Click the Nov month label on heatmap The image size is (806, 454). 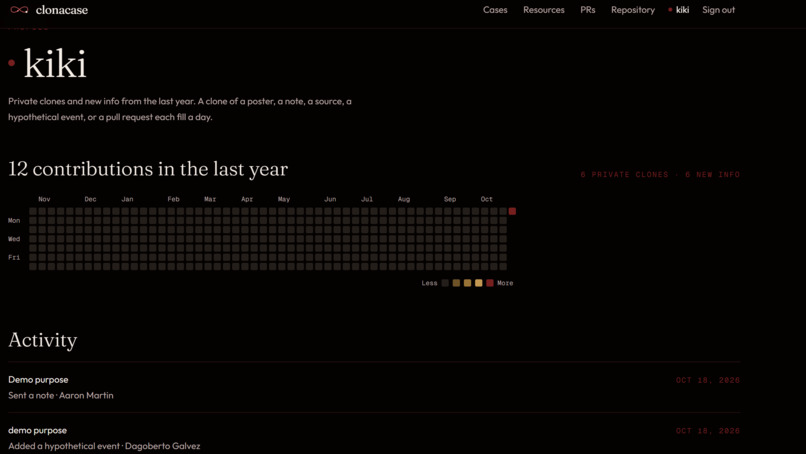tap(44, 199)
